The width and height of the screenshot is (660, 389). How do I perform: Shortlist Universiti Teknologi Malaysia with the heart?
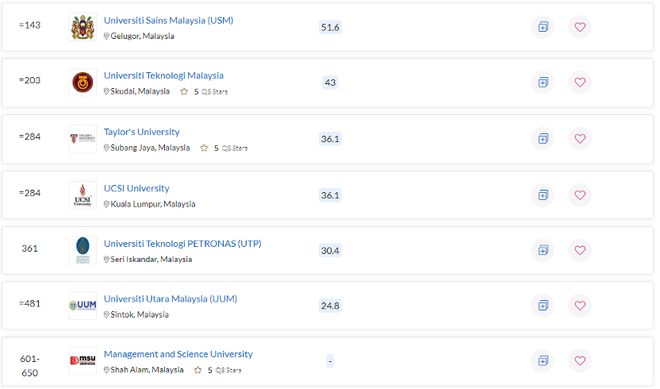point(580,82)
